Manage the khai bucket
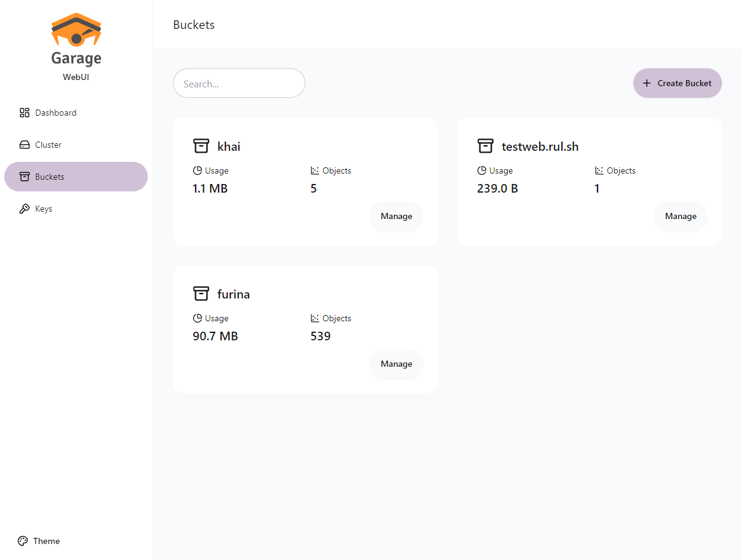Image resolution: width=741 pixels, height=560 pixels. pos(396,216)
